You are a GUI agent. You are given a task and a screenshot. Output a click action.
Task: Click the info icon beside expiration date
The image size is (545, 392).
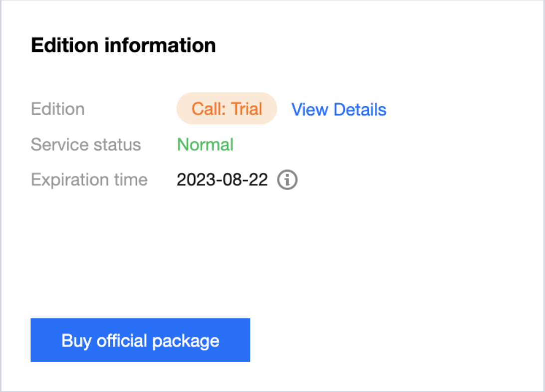[x=287, y=180]
